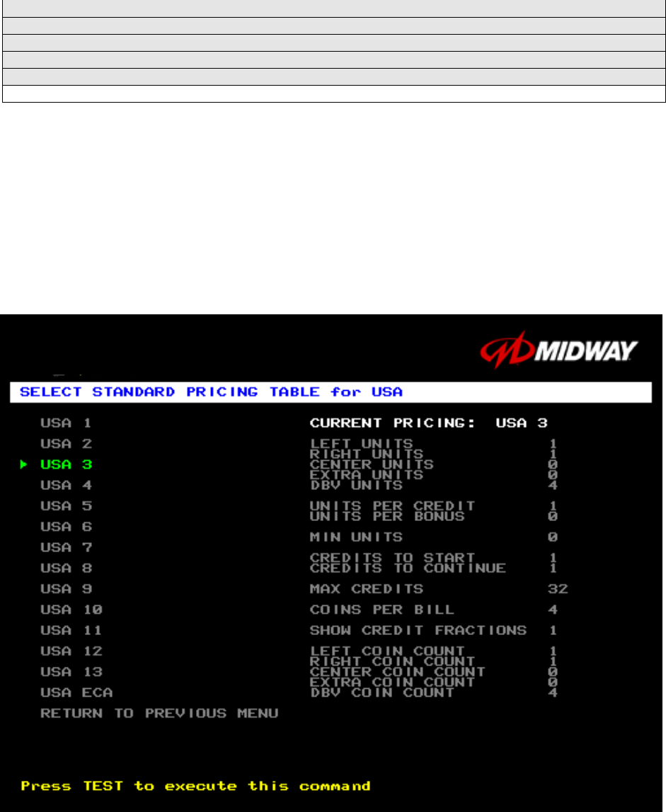Click UNITS PER BONUS label

[387, 516]
